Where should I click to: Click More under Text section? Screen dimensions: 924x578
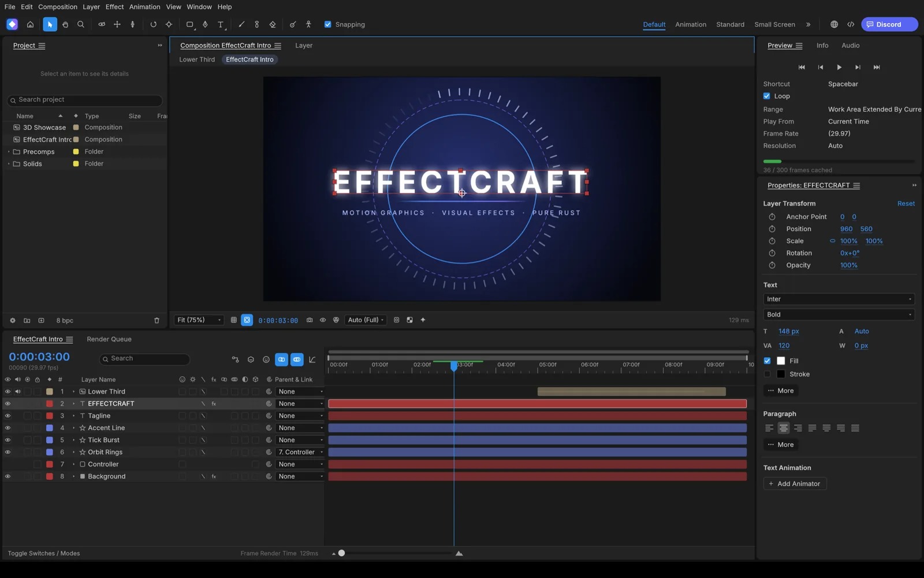pyautogui.click(x=781, y=391)
